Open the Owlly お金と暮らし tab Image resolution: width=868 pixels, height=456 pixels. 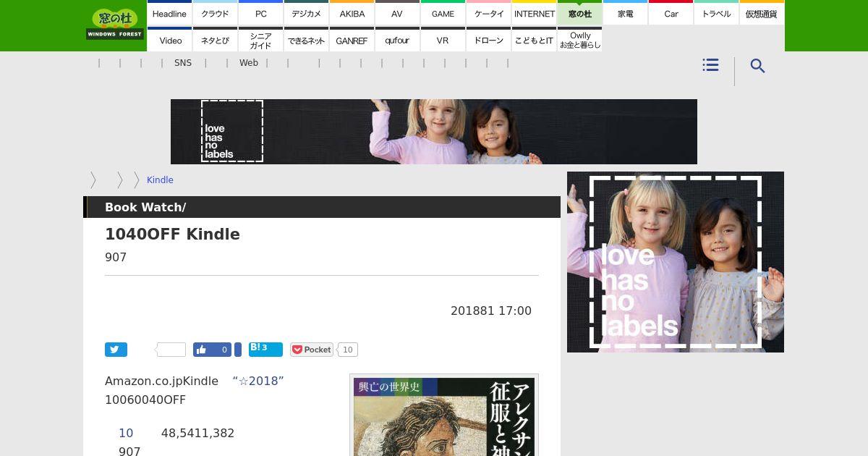click(x=579, y=41)
